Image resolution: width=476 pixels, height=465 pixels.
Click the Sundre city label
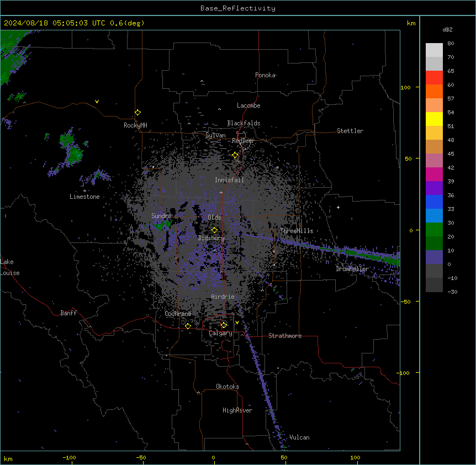point(161,216)
